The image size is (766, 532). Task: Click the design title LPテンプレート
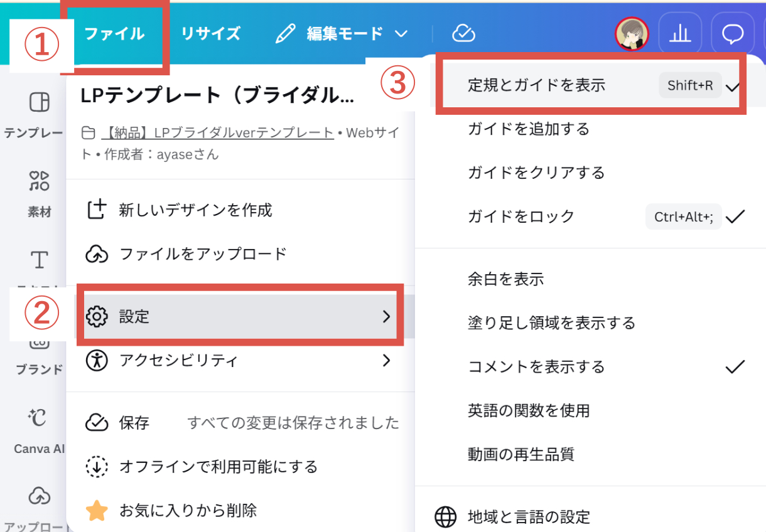tap(217, 95)
